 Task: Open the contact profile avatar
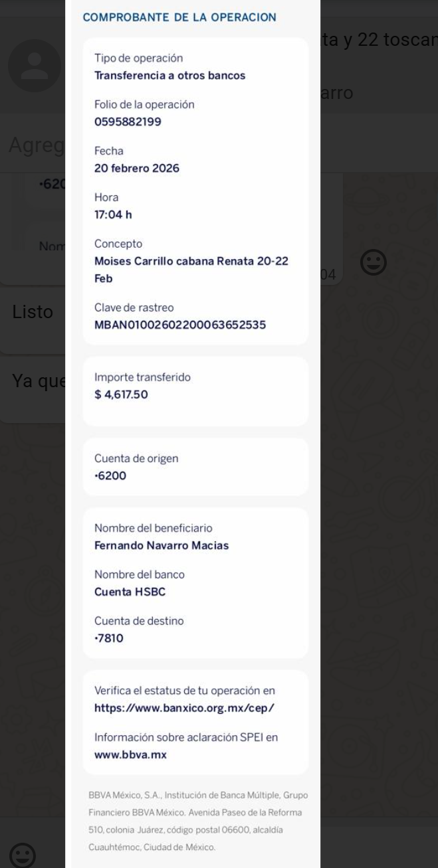coord(35,66)
